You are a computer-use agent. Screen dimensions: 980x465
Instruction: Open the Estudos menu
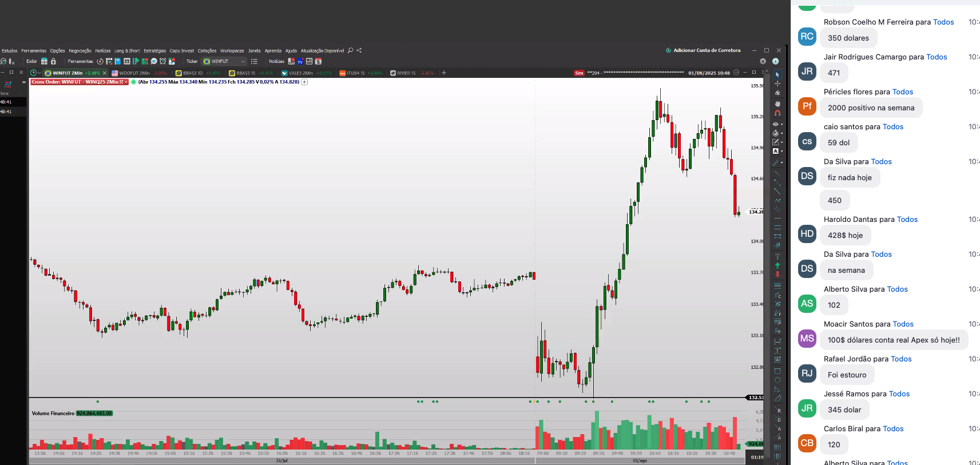pyautogui.click(x=9, y=50)
